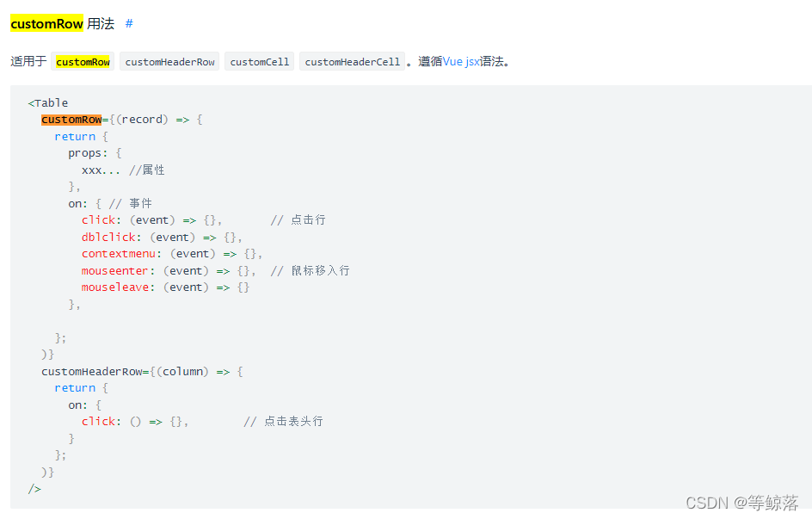This screenshot has height=519, width=812.
Task: Click the anchor link next to customRow 用法
Action: 129,23
